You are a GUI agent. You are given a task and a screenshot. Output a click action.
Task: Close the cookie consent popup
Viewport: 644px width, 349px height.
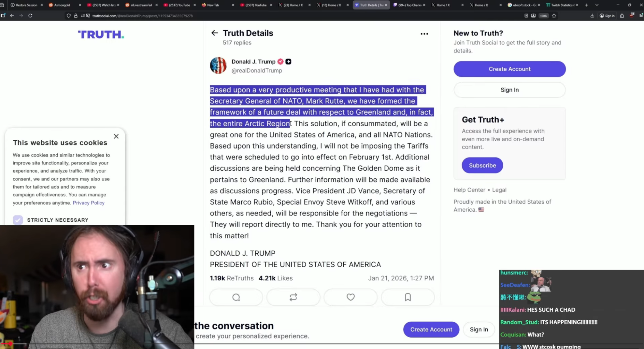click(116, 136)
